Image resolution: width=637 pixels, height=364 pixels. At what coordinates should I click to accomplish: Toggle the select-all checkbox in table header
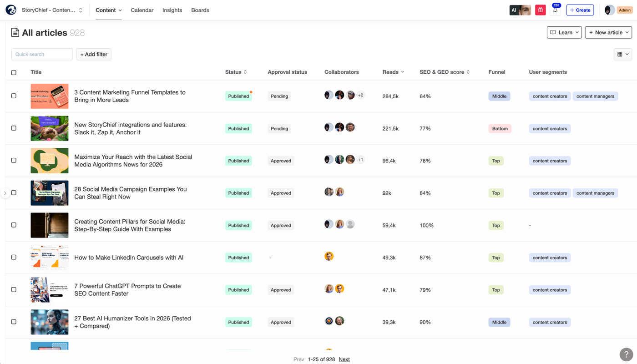[x=14, y=72]
